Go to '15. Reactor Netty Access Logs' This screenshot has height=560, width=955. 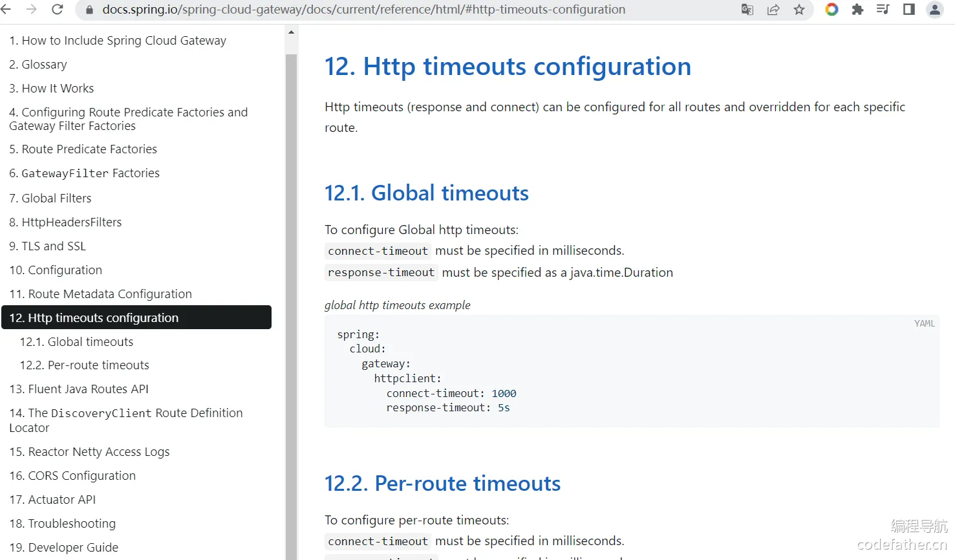[89, 452]
